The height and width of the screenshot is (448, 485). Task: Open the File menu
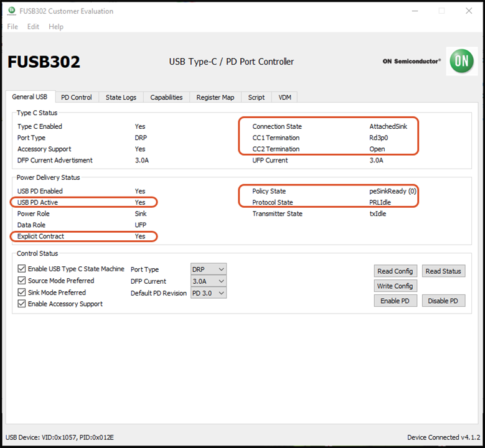pos(12,27)
